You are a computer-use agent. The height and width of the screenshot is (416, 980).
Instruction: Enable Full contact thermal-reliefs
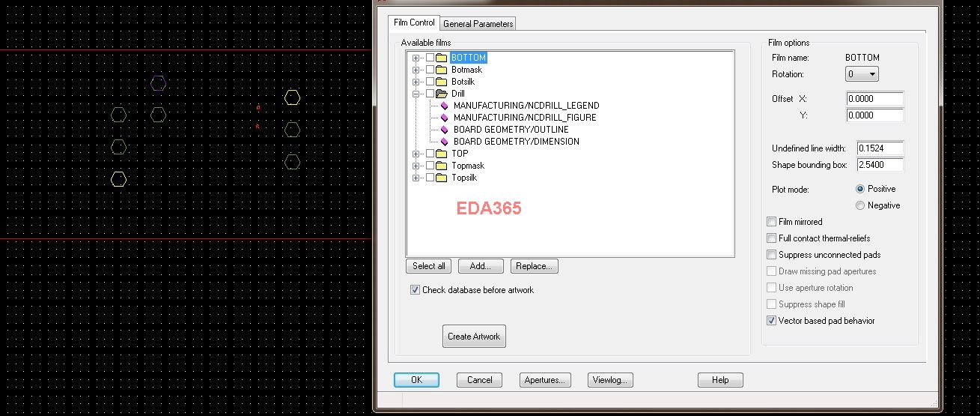pos(771,238)
